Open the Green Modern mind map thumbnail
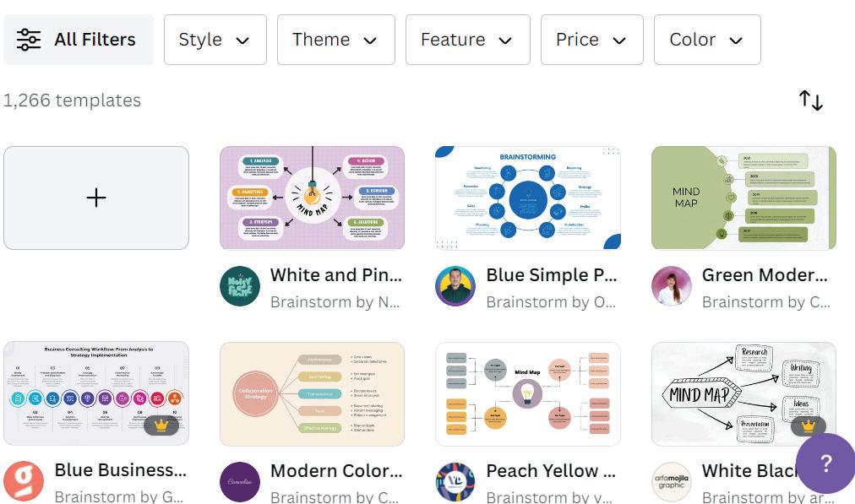The image size is (855, 504). pos(743,198)
